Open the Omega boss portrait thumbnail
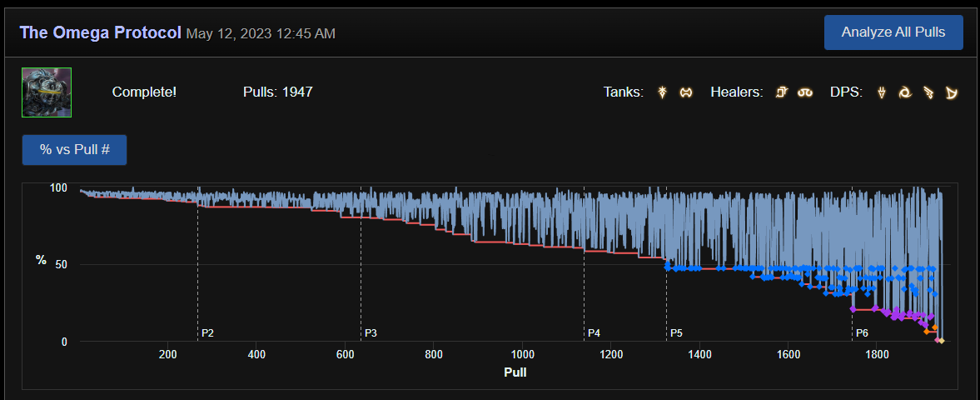 47,92
